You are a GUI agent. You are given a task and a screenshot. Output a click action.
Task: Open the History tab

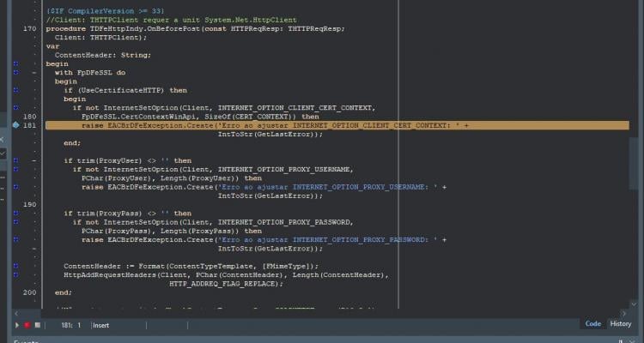[x=620, y=324]
